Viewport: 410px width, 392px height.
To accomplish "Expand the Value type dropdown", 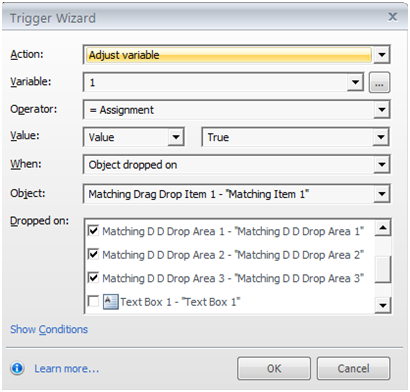I will tap(176, 137).
